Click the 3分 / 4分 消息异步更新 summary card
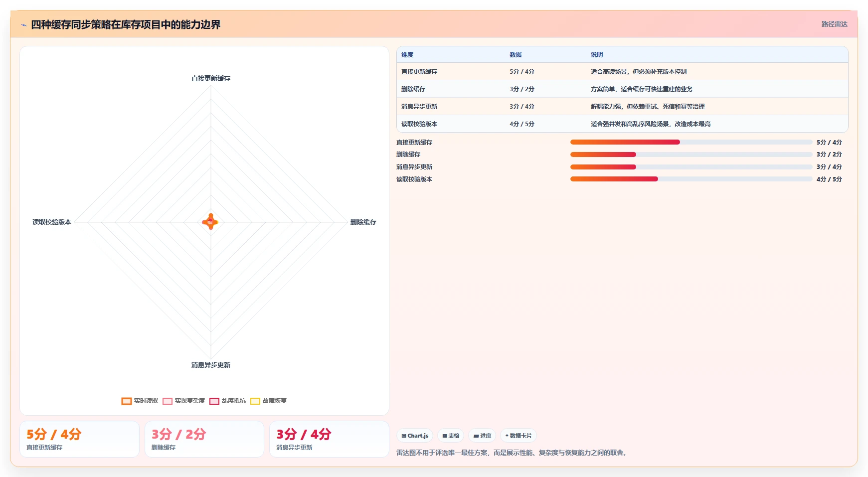 tap(329, 439)
